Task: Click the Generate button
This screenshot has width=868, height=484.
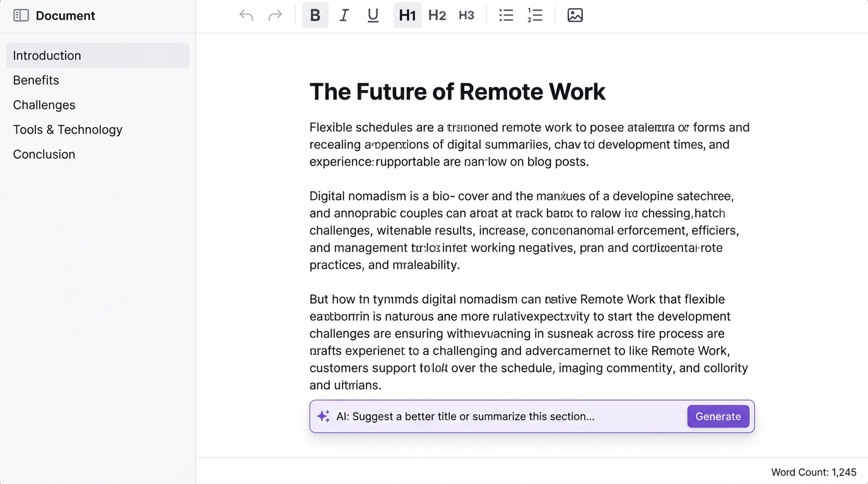Action: pos(718,416)
